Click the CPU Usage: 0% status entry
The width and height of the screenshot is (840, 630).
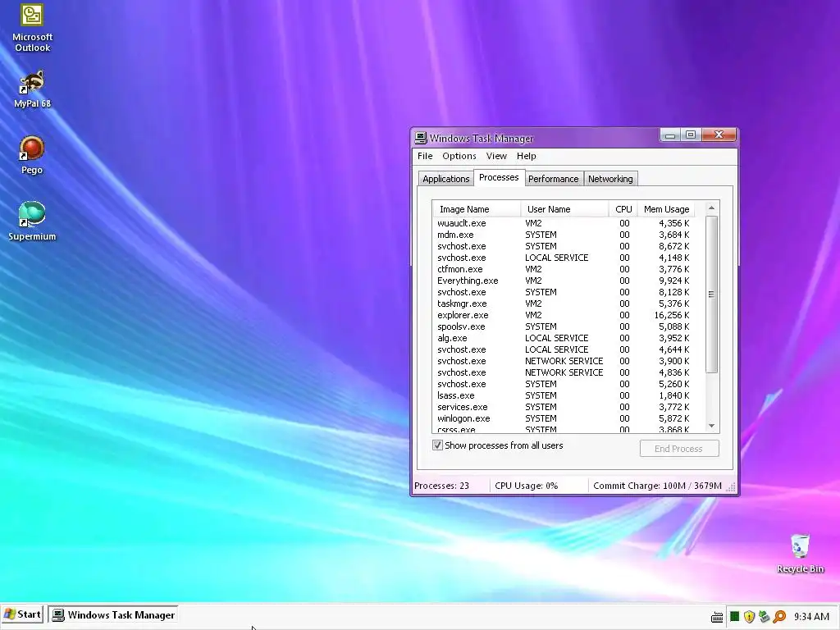(x=526, y=486)
